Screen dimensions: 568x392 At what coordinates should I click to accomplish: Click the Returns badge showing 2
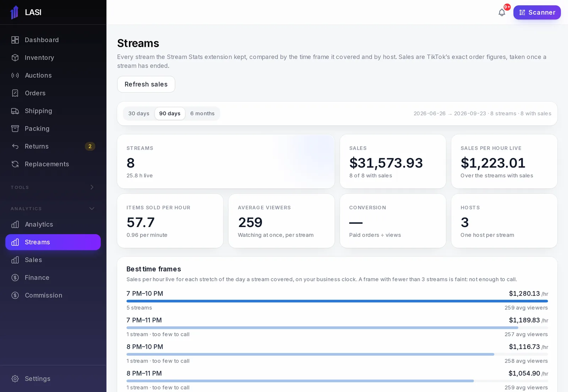(90, 147)
